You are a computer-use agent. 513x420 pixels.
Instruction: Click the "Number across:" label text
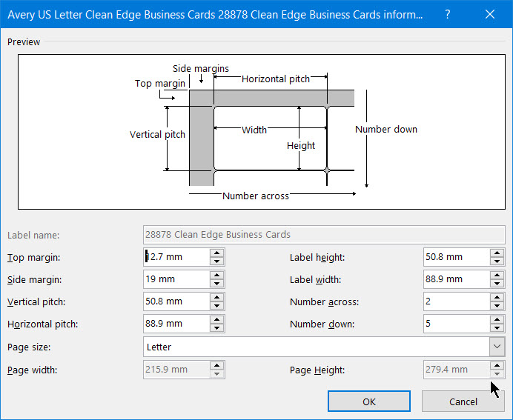click(324, 302)
